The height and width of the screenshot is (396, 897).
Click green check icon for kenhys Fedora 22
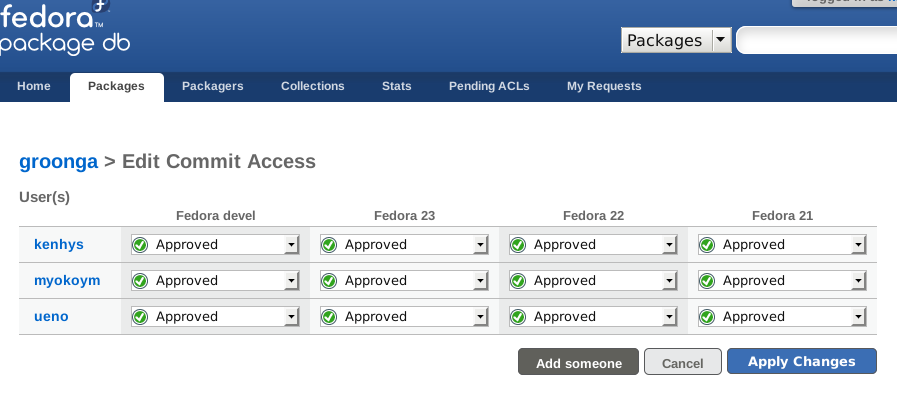(x=518, y=245)
